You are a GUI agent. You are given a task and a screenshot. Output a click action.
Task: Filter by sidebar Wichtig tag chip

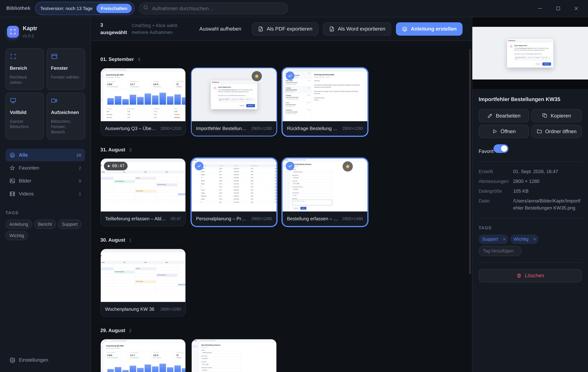[x=17, y=236]
